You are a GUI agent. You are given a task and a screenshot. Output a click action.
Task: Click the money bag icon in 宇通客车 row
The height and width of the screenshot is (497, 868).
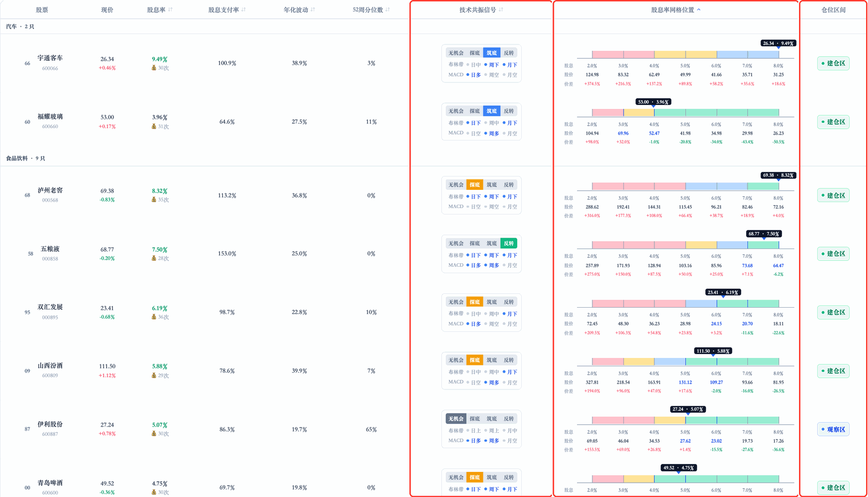154,68
